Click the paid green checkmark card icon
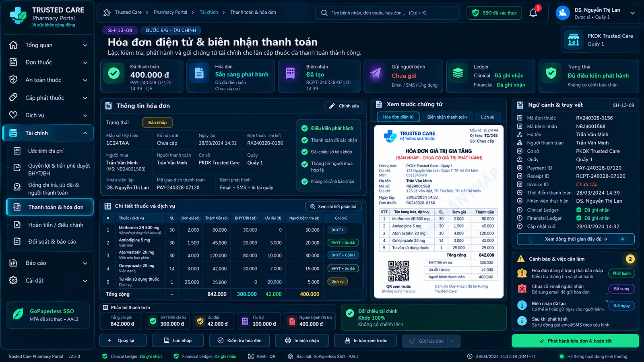Viewport: 644px width, 362px height. 114,73
